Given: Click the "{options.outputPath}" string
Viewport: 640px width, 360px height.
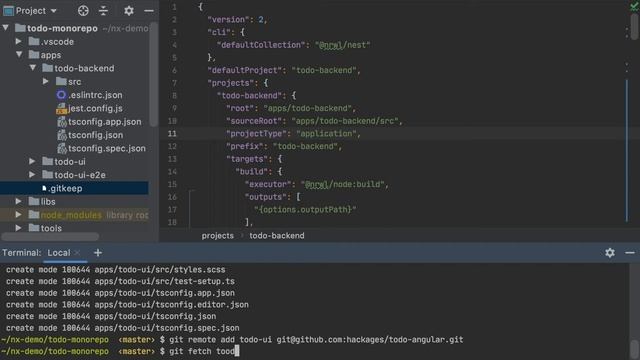Looking at the screenshot, I should point(305,209).
